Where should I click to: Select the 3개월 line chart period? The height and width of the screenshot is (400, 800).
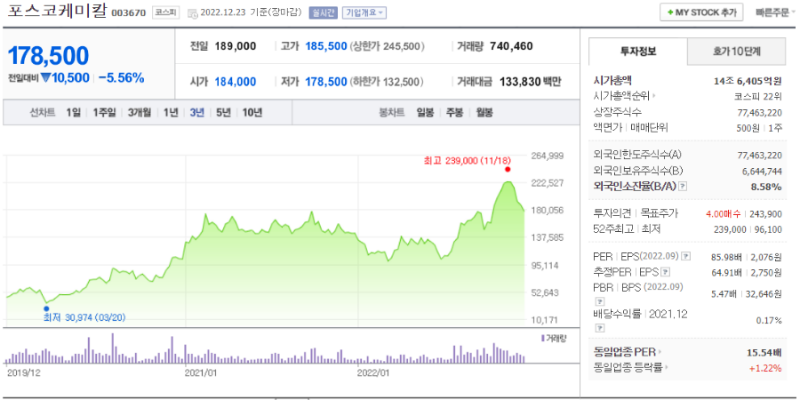[x=140, y=113]
